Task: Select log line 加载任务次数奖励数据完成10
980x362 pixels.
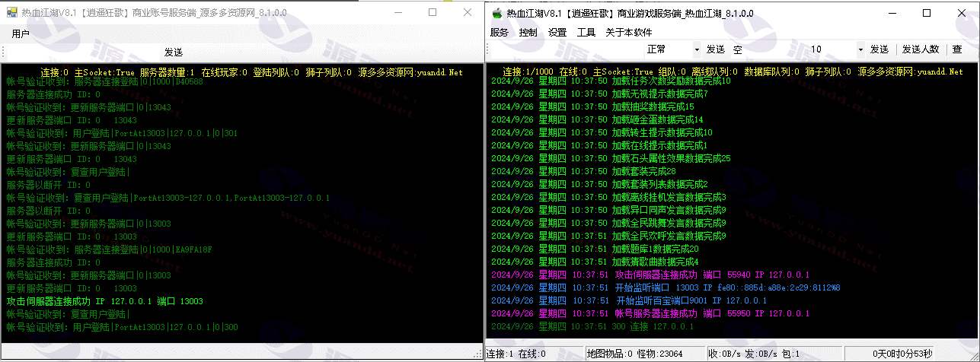Action: tap(611, 81)
